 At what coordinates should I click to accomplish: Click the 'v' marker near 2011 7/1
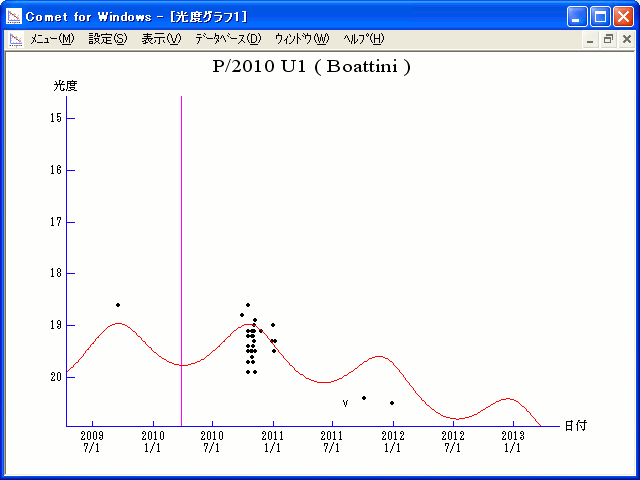[x=345, y=403]
